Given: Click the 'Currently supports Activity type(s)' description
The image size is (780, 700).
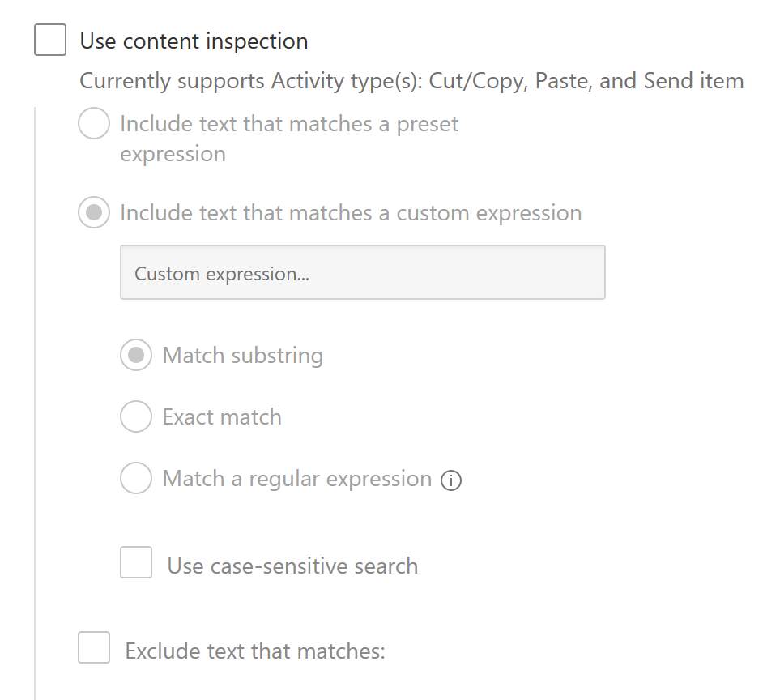Looking at the screenshot, I should pos(411,81).
